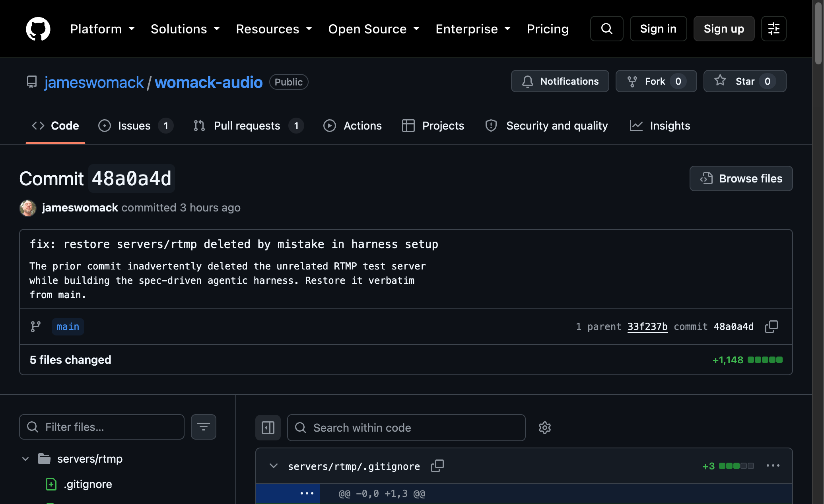Open more options for .gitignore diff
The height and width of the screenshot is (504, 824).
click(x=773, y=466)
